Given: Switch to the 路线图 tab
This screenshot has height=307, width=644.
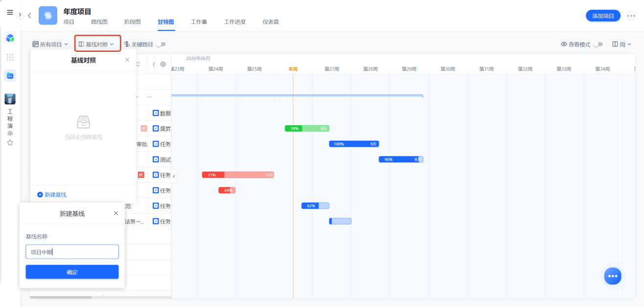Looking at the screenshot, I should [x=99, y=22].
